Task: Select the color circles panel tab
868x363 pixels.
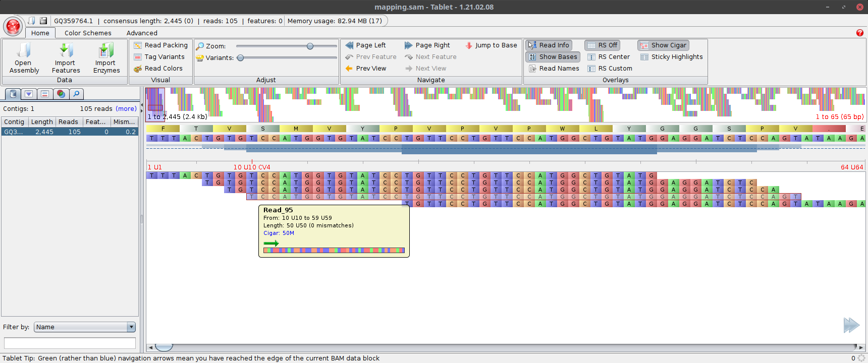Action: click(61, 94)
